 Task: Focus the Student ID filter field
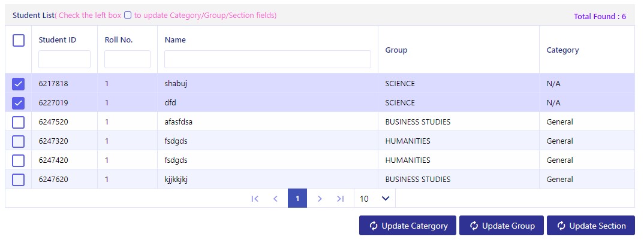point(65,59)
